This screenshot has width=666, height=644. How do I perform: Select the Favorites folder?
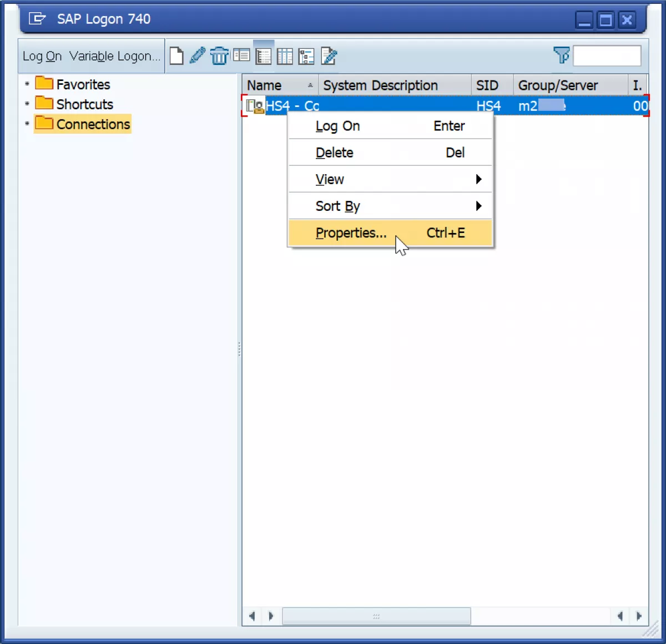(x=83, y=84)
